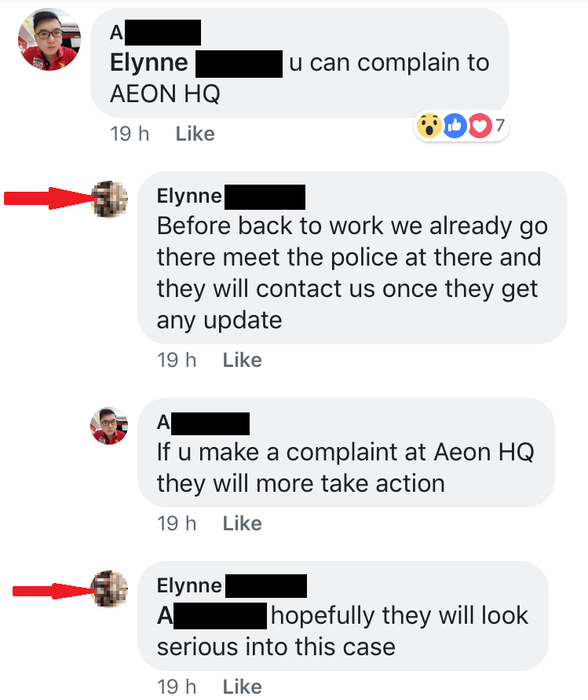This screenshot has height=700, width=588.
Task: Open the top commenter's large profile picture
Action: click(x=49, y=39)
